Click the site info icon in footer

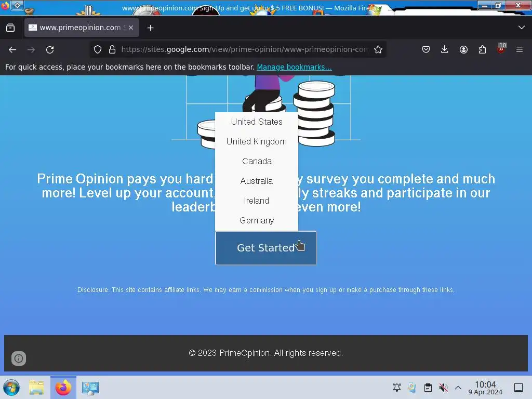19,358
